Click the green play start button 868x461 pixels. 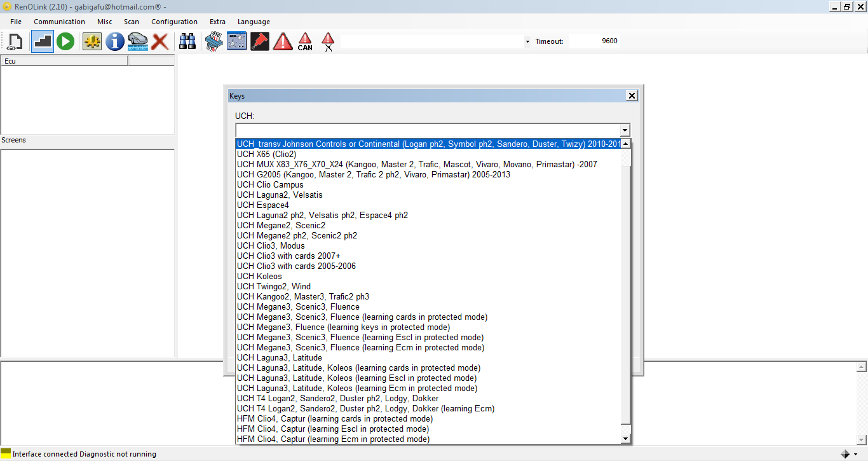[x=65, y=42]
